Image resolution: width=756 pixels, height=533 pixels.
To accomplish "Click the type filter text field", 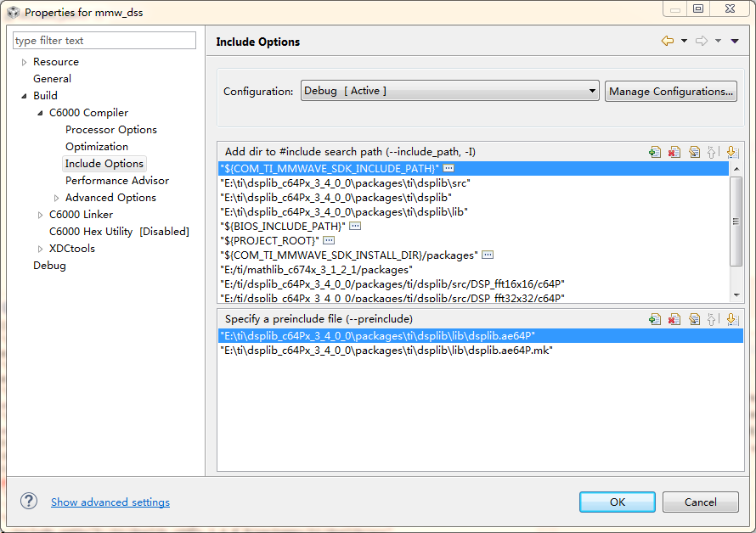I will [104, 41].
